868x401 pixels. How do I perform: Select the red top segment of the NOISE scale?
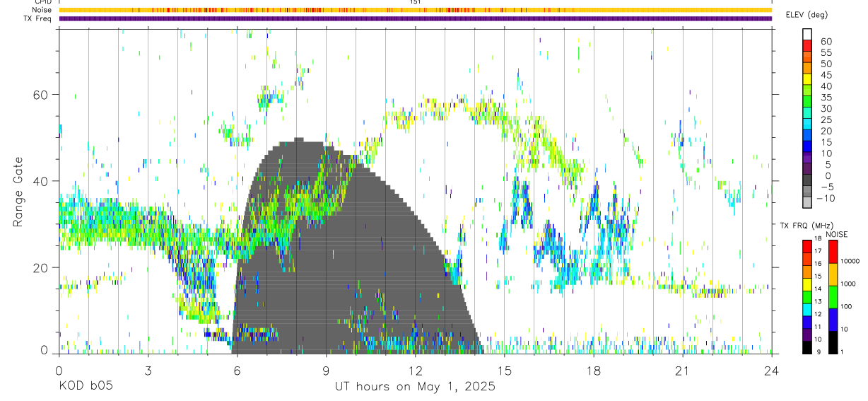click(x=833, y=251)
